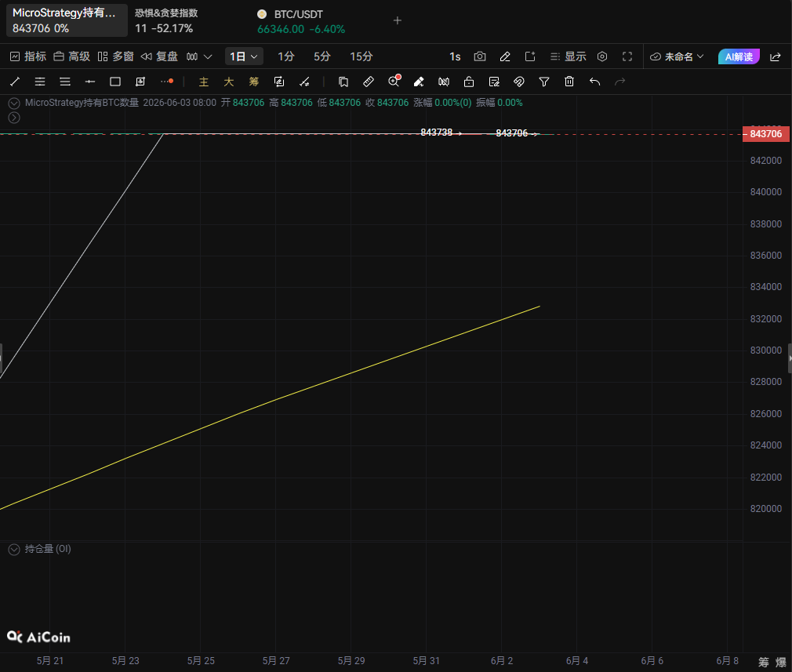This screenshot has width=792, height=672.
Task: Click the 843706 price axis label
Action: (766, 134)
